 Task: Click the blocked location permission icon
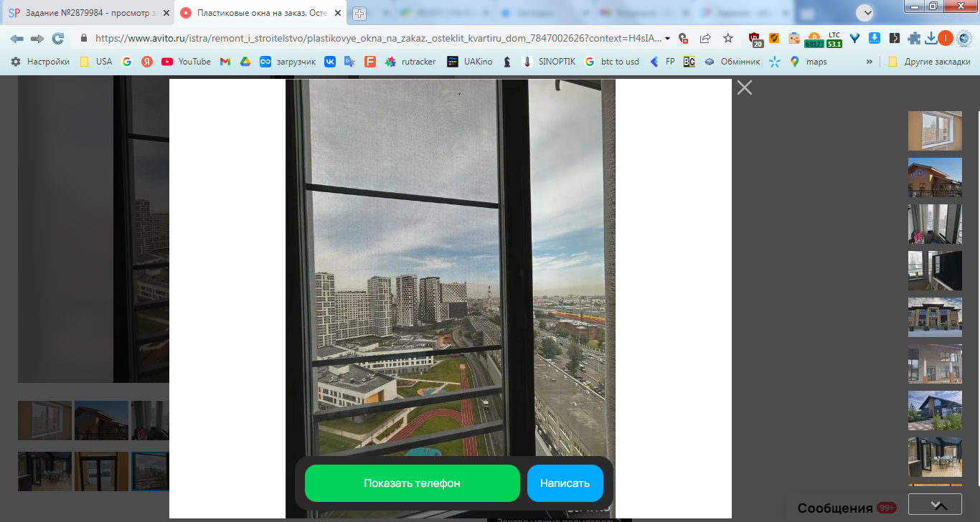683,38
